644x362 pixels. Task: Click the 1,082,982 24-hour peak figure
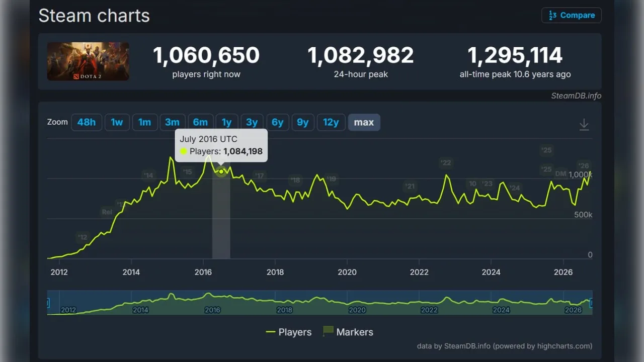pos(361,55)
